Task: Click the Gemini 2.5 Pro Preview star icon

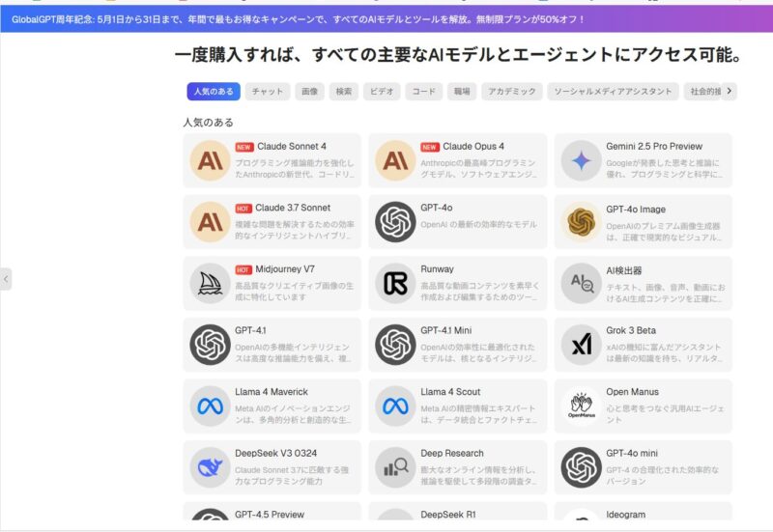Action: (582, 160)
